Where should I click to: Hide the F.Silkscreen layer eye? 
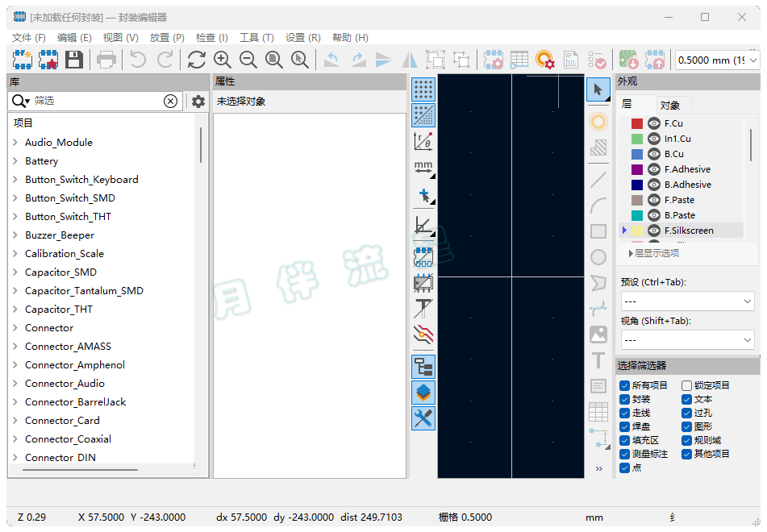(654, 231)
